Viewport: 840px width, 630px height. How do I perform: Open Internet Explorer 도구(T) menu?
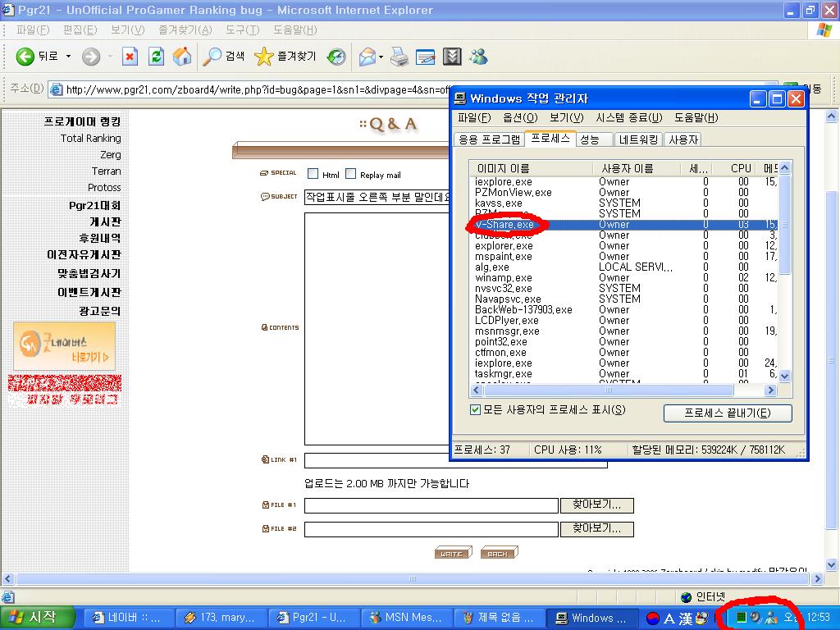[x=243, y=30]
